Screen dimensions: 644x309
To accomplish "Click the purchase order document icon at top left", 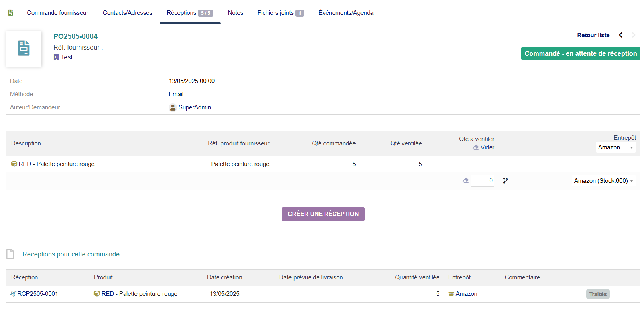I will coord(11,13).
